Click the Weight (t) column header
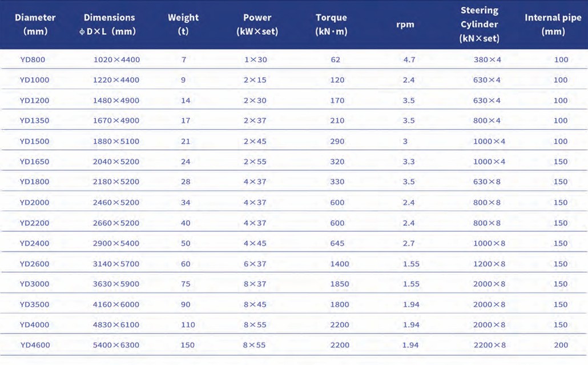 [x=183, y=25]
